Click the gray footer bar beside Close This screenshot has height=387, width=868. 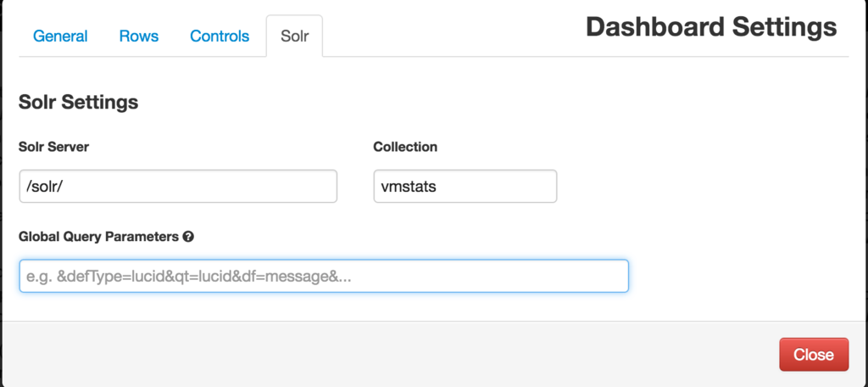[x=387, y=354]
